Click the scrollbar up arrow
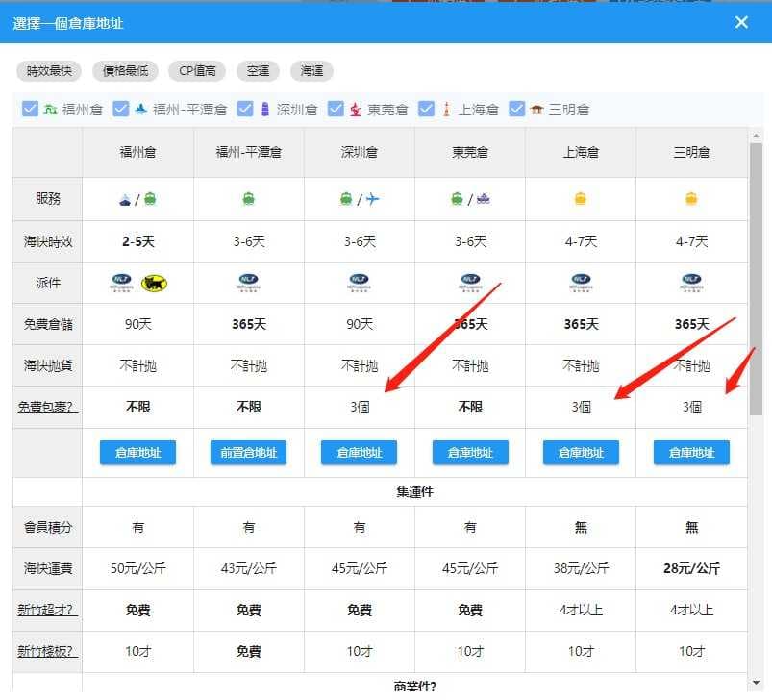The image size is (772, 700). [x=756, y=135]
